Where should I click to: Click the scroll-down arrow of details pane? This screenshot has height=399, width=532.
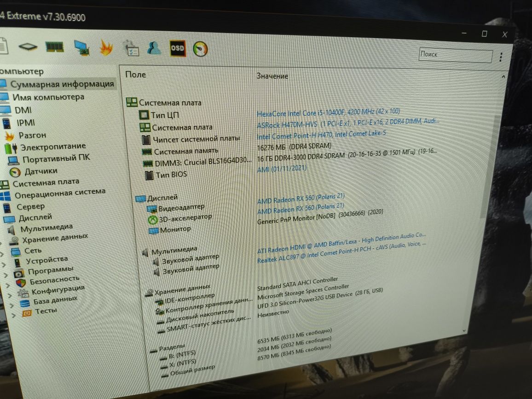464,330
